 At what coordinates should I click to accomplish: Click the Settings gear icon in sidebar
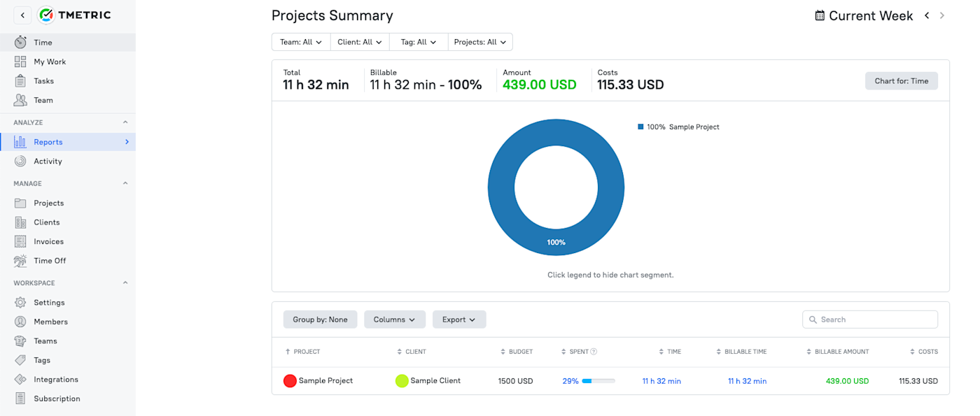pos(20,303)
